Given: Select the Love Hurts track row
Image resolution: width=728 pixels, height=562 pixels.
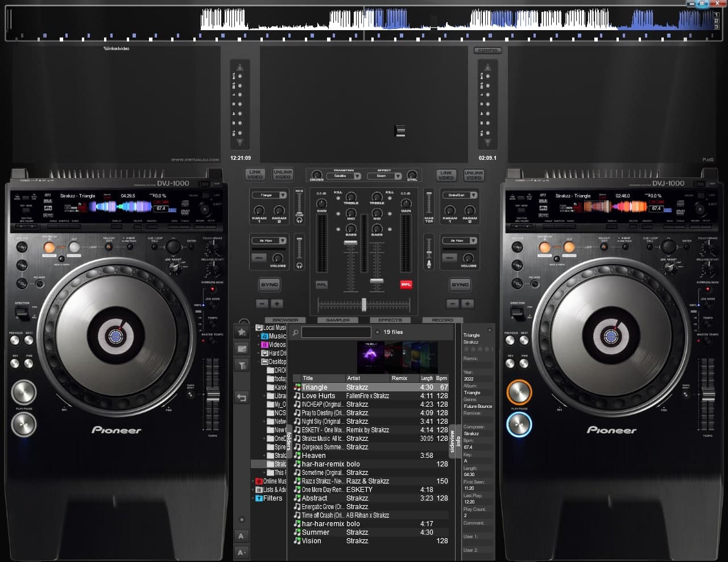Looking at the screenshot, I should click(371, 395).
